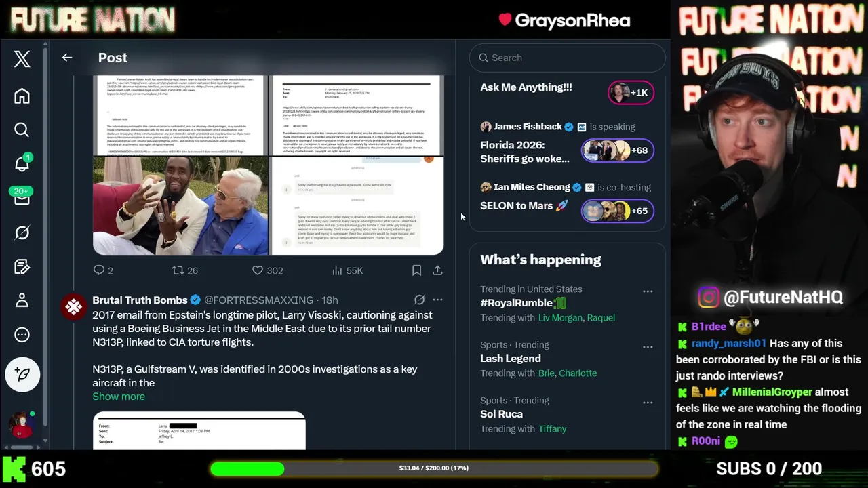Click the Liv Morgan trending link
Image resolution: width=868 pixels, height=488 pixels.
(x=560, y=317)
